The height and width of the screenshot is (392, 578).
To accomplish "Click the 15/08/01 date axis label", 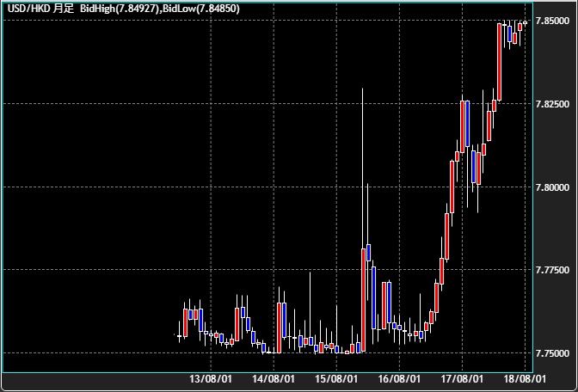I will pos(336,379).
